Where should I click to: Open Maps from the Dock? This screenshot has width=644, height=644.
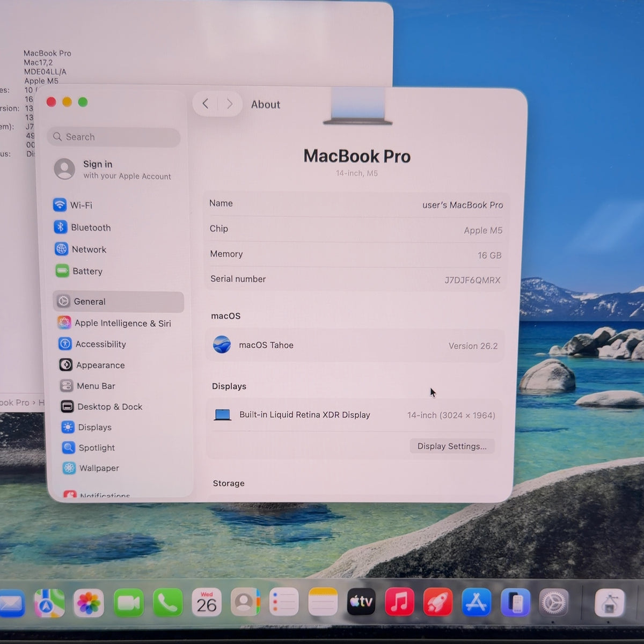click(49, 603)
